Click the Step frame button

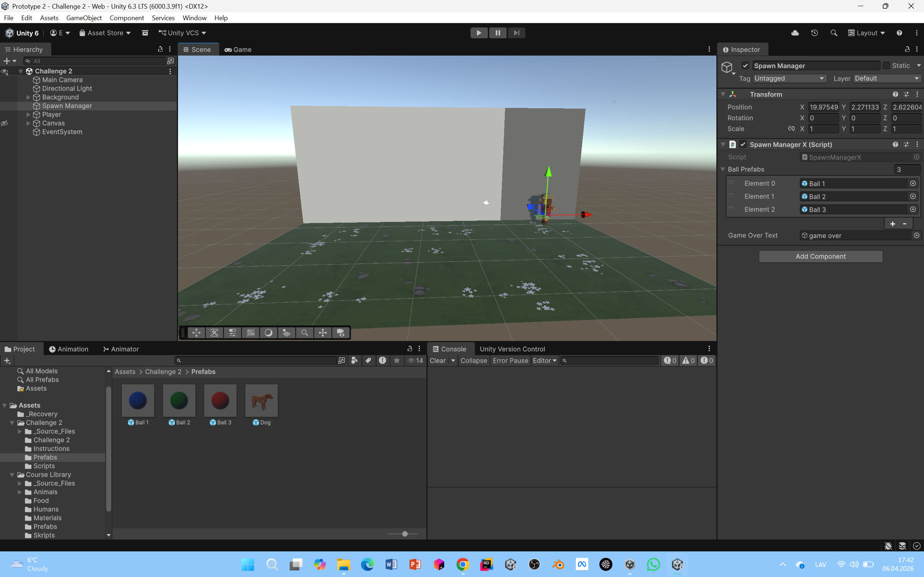[x=516, y=33]
